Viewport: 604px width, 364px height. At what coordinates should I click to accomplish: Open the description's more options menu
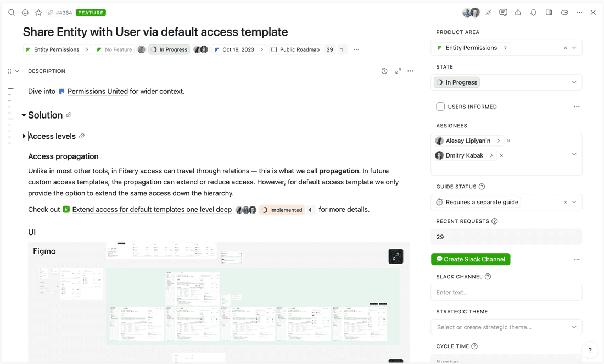tap(410, 71)
